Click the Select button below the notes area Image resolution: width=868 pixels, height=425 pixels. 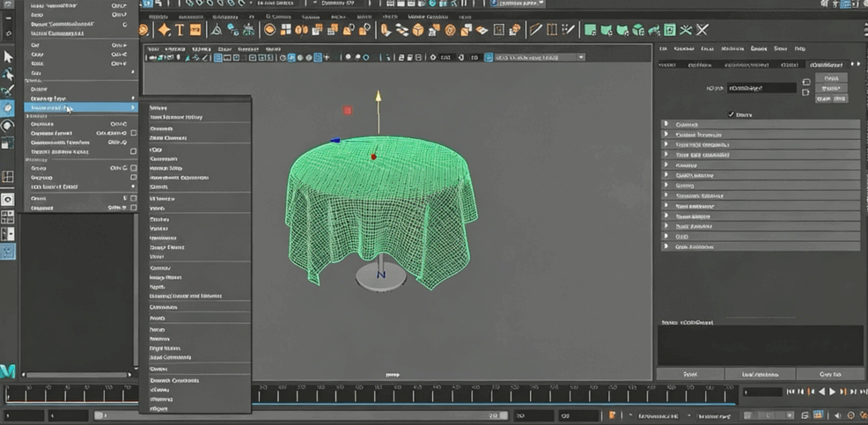point(691,374)
